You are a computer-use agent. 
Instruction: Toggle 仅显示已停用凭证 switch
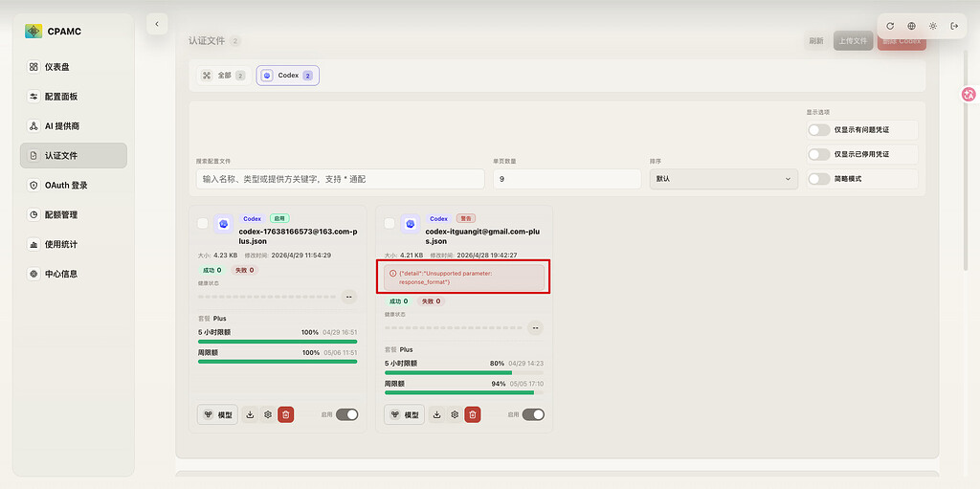coord(819,154)
